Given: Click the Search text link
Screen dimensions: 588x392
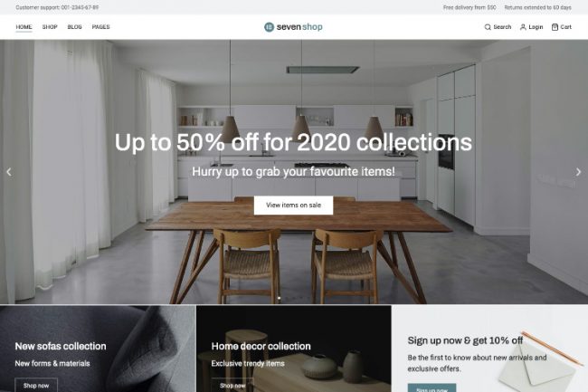Looking at the screenshot, I should (x=502, y=27).
